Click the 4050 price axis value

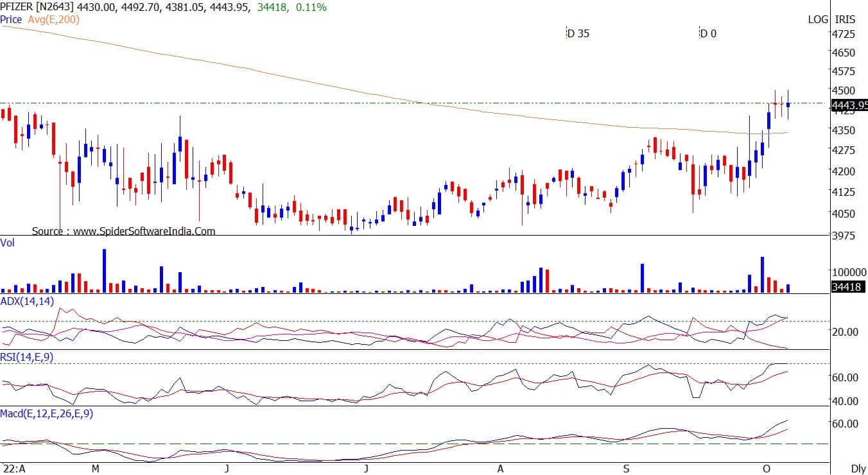click(844, 214)
